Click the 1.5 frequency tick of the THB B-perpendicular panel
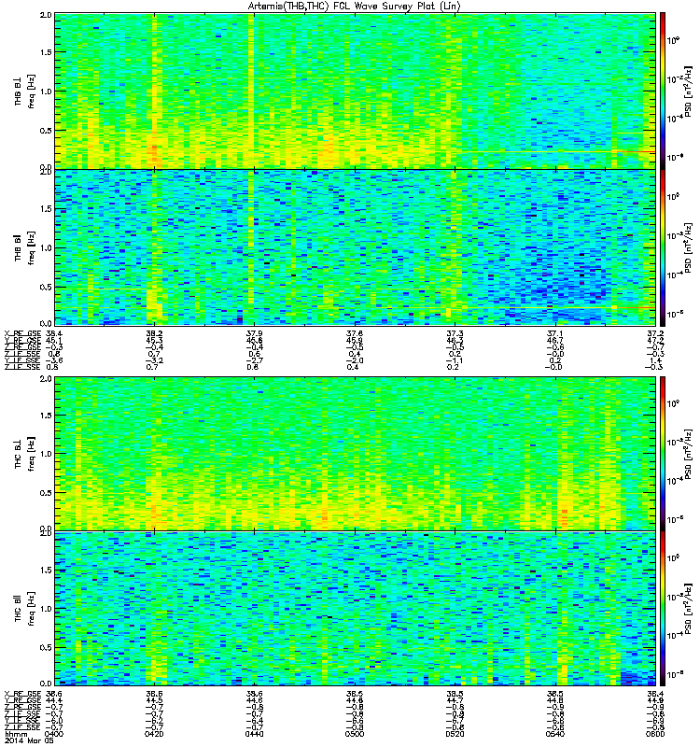This screenshot has width=700, height=747. click(x=46, y=52)
